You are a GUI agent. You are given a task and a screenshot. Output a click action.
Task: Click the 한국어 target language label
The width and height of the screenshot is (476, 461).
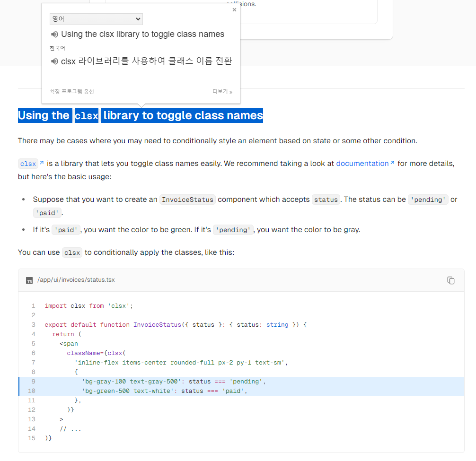[57, 48]
